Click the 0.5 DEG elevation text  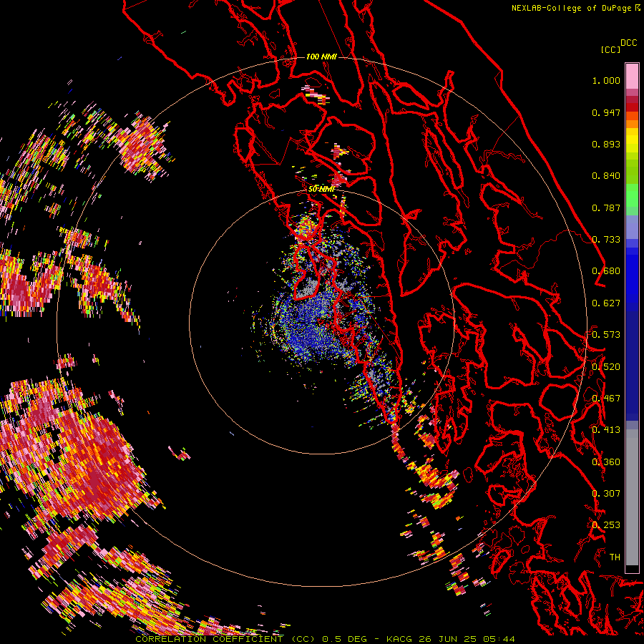point(344,639)
